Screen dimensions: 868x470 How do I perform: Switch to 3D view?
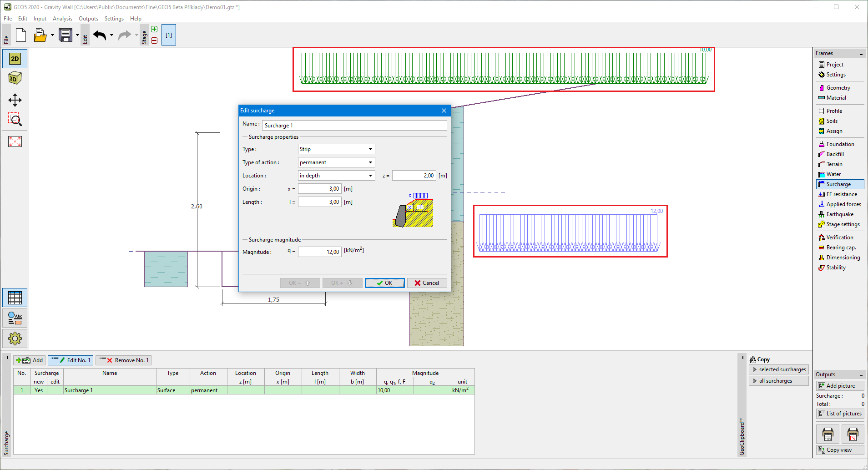click(15, 78)
